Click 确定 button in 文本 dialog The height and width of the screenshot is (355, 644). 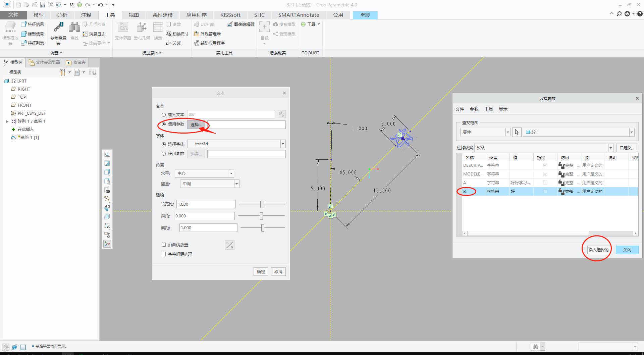261,272
